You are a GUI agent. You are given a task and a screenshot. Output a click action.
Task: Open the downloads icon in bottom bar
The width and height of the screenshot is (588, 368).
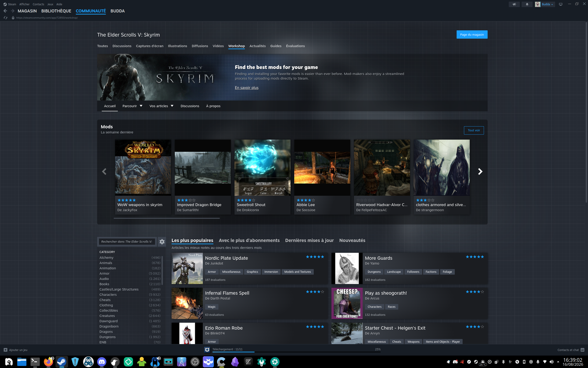[207, 350]
